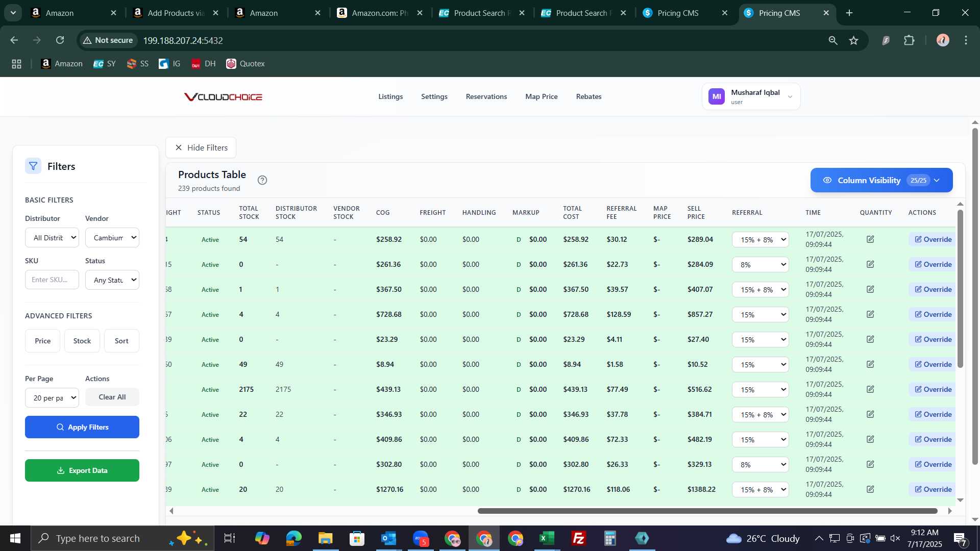The height and width of the screenshot is (551, 980).
Task: Click the table vertical scrollbar thumb
Action: click(x=960, y=288)
